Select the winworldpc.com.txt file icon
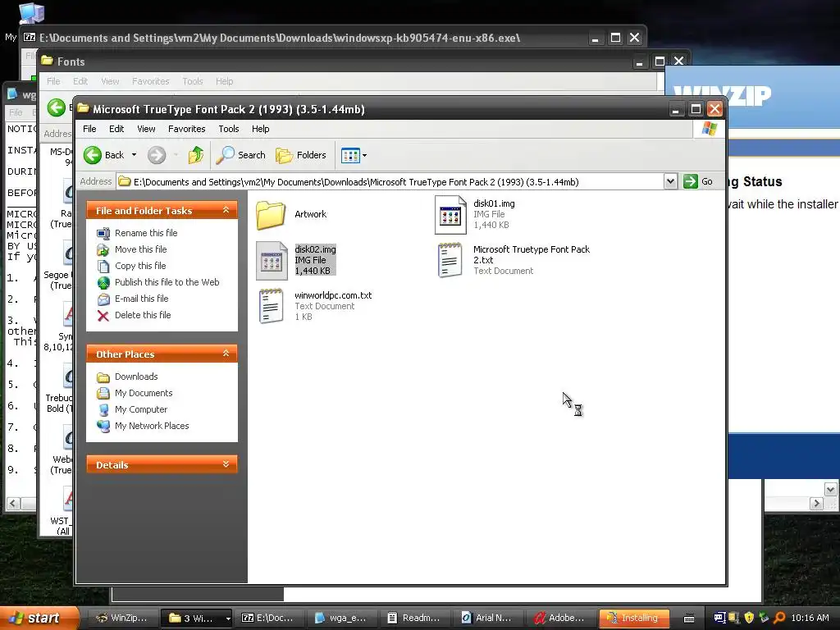This screenshot has height=630, width=840. (271, 306)
